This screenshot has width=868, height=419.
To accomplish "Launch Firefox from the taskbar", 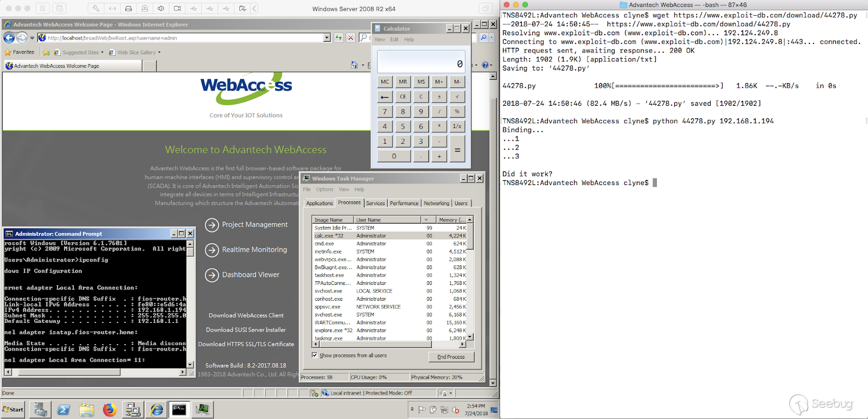I will 110,410.
